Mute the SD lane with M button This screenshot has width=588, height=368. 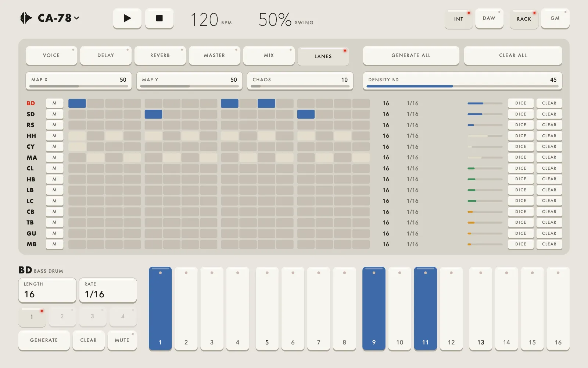(54, 114)
